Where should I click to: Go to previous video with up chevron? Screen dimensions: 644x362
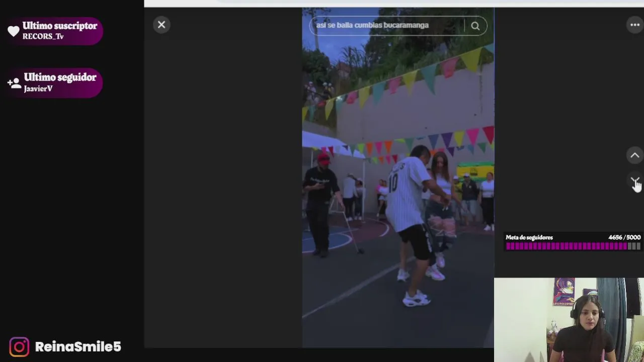coord(635,155)
